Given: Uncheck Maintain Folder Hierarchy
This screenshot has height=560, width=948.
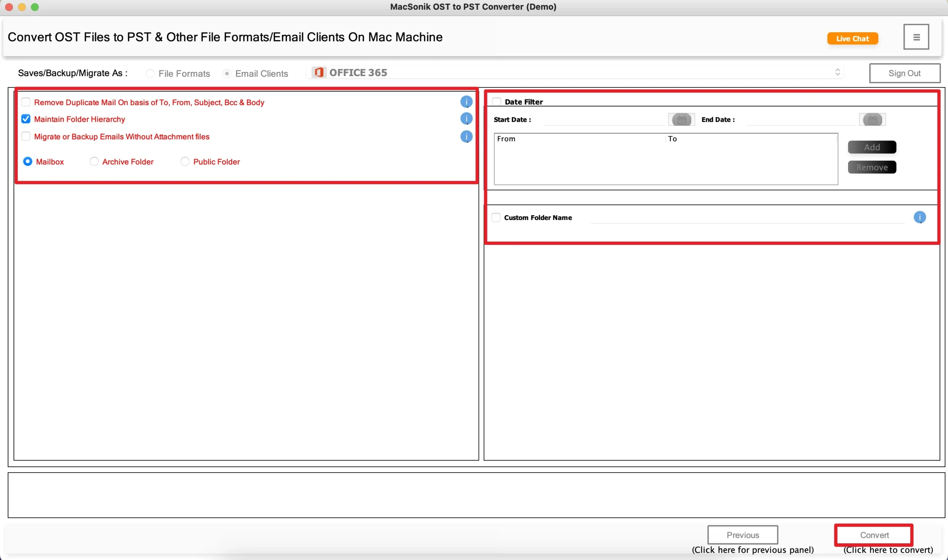Looking at the screenshot, I should pyautogui.click(x=26, y=119).
